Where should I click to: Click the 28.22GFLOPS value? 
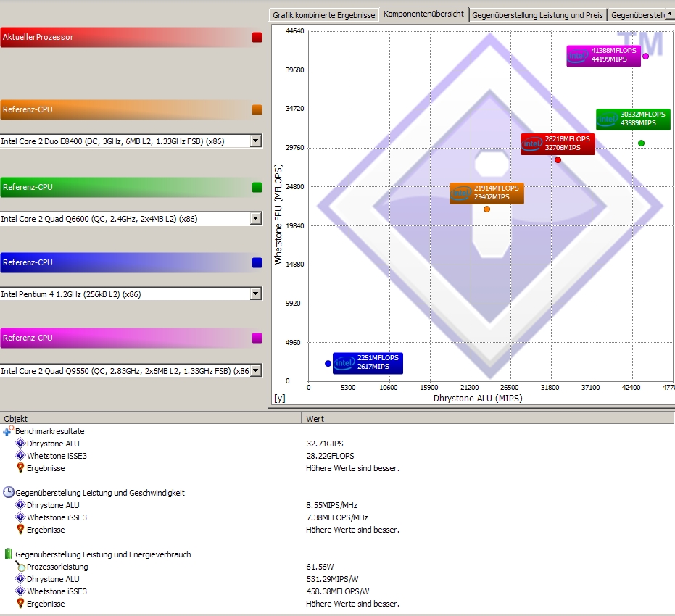click(330, 456)
